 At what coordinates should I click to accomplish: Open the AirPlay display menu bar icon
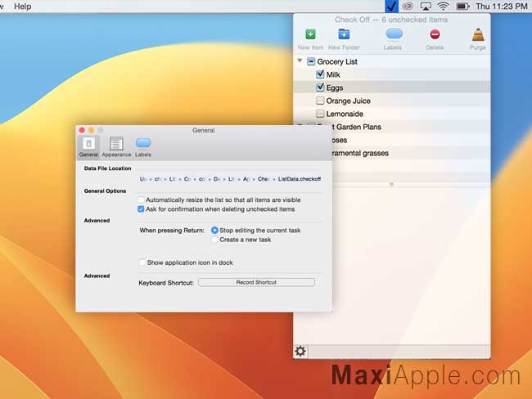point(426,6)
